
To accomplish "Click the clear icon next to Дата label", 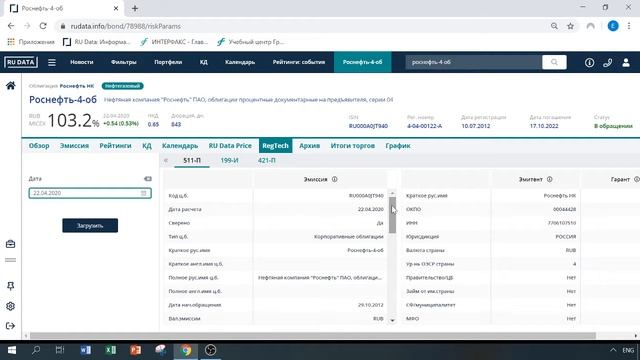I will tap(148, 179).
